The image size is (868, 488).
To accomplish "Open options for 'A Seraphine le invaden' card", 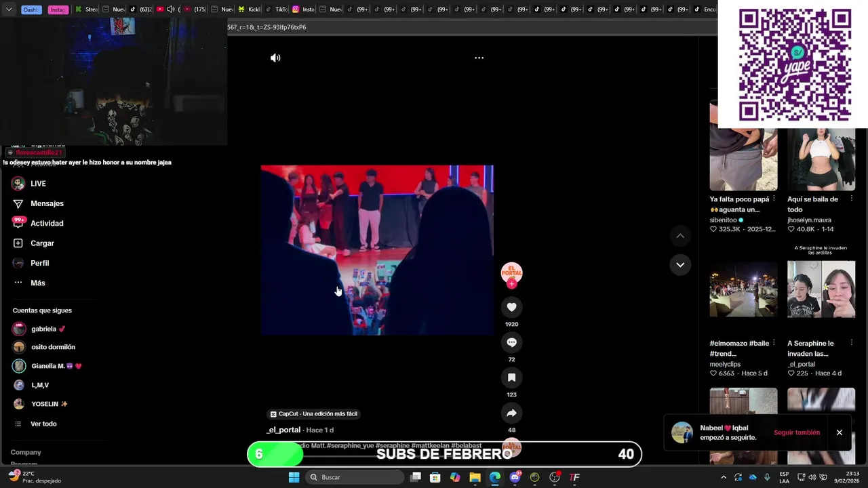I will point(852,343).
